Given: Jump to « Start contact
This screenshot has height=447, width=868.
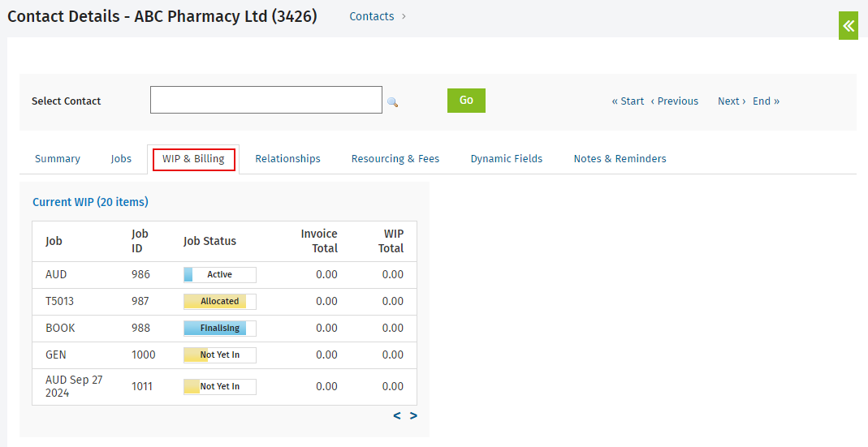Looking at the screenshot, I should 628,101.
